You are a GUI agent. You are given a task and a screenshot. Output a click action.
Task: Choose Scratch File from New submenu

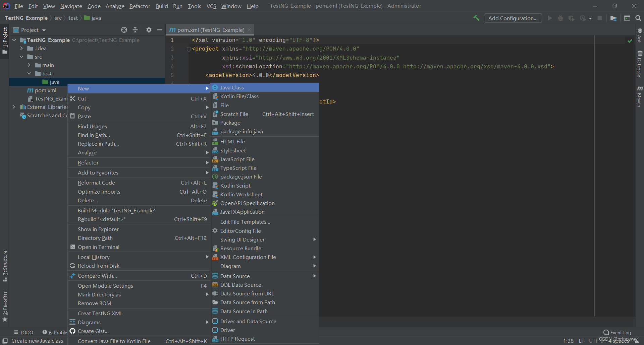tap(265, 114)
